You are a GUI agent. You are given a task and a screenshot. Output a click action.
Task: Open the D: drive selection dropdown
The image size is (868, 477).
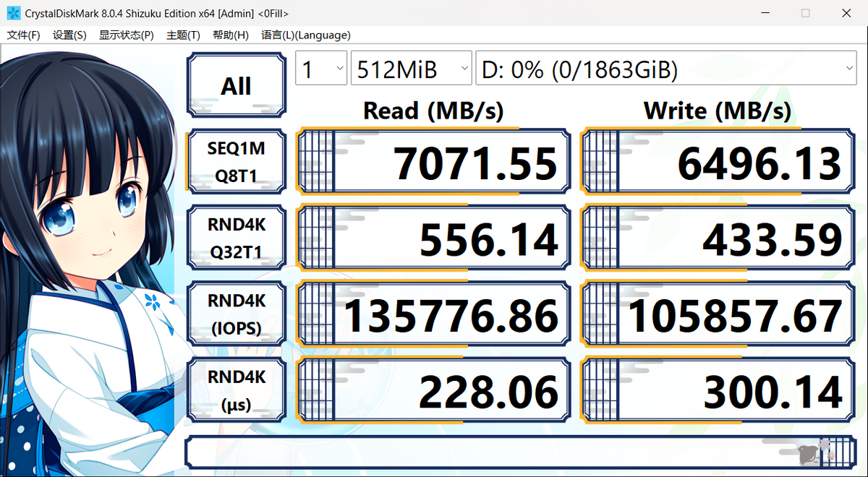pos(666,69)
